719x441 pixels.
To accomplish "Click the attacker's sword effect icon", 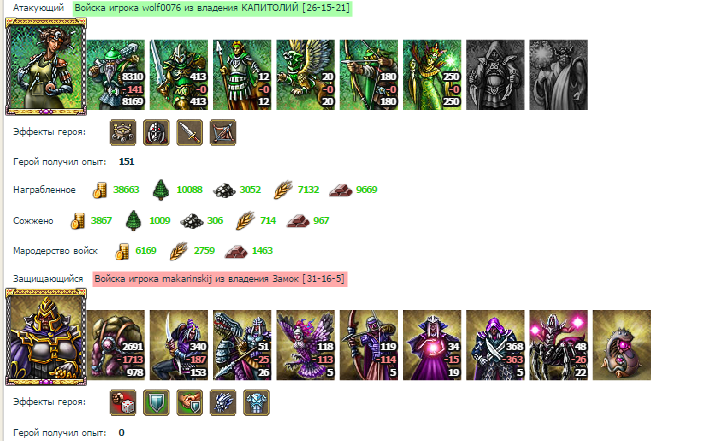I will pos(190,132).
